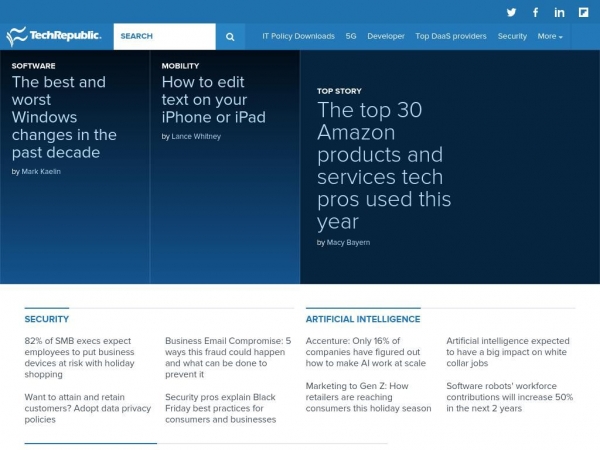Open the top 30 Amazon products story
This screenshot has height=450, width=600.
pos(384,166)
